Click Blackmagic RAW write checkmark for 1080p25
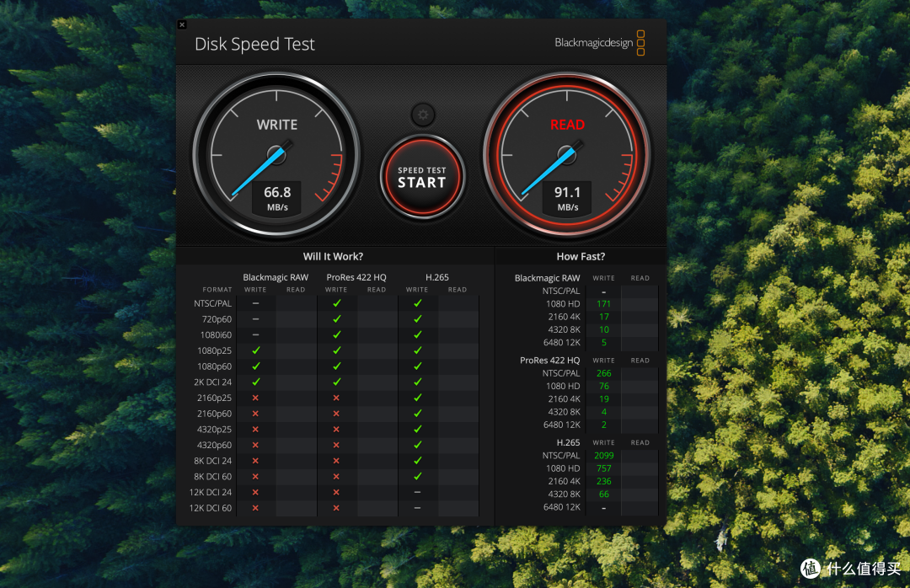The image size is (910, 588). point(255,350)
